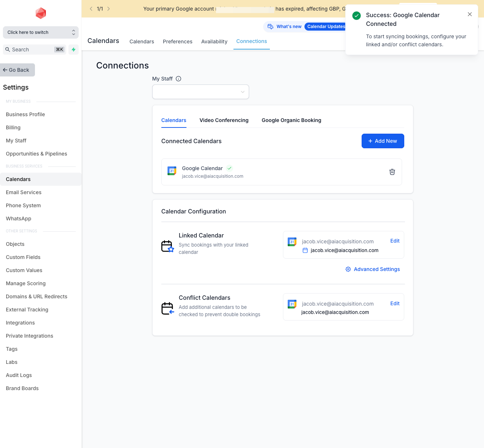
Task: Open Billing settings in sidebar
Action: pos(13,127)
